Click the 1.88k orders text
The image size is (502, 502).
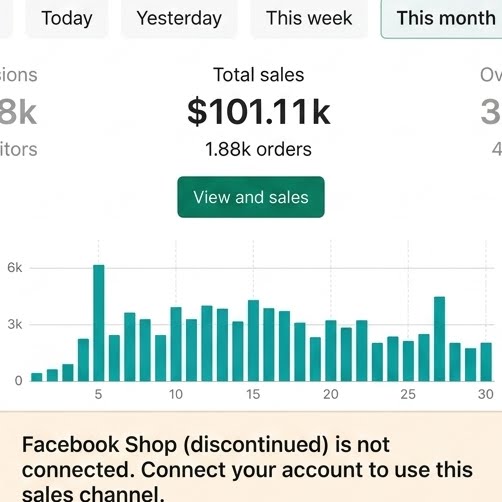(x=258, y=149)
